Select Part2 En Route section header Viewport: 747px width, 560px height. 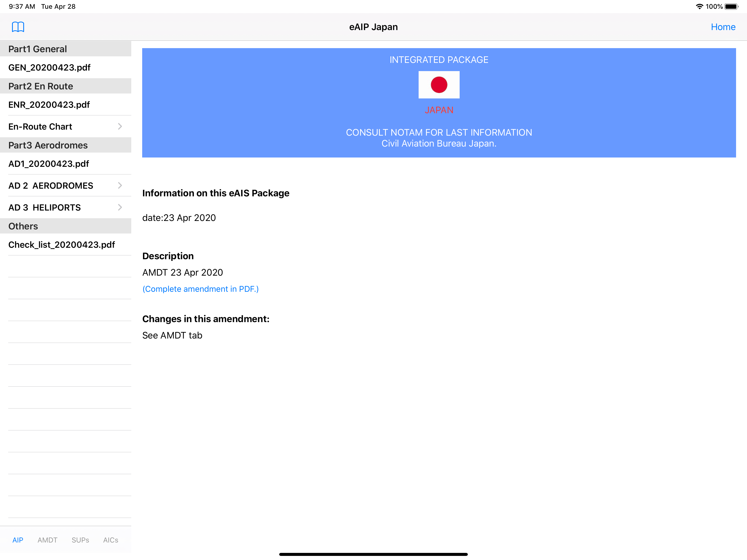pos(66,86)
